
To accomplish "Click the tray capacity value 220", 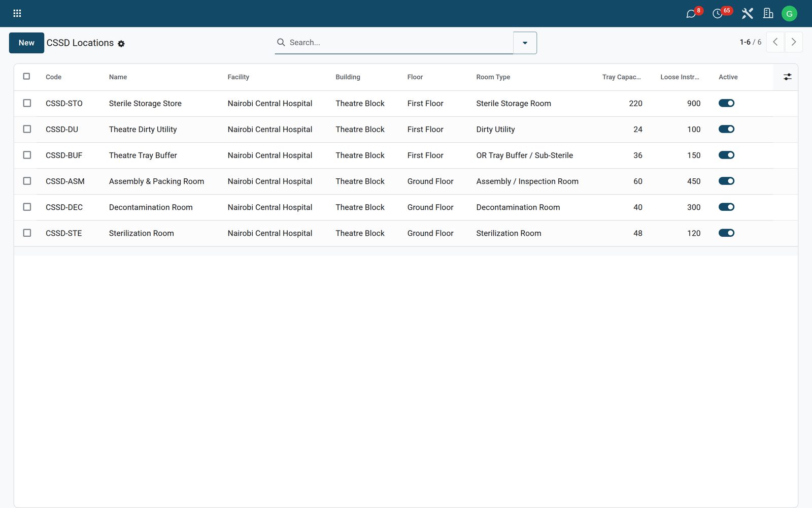I will [x=635, y=103].
